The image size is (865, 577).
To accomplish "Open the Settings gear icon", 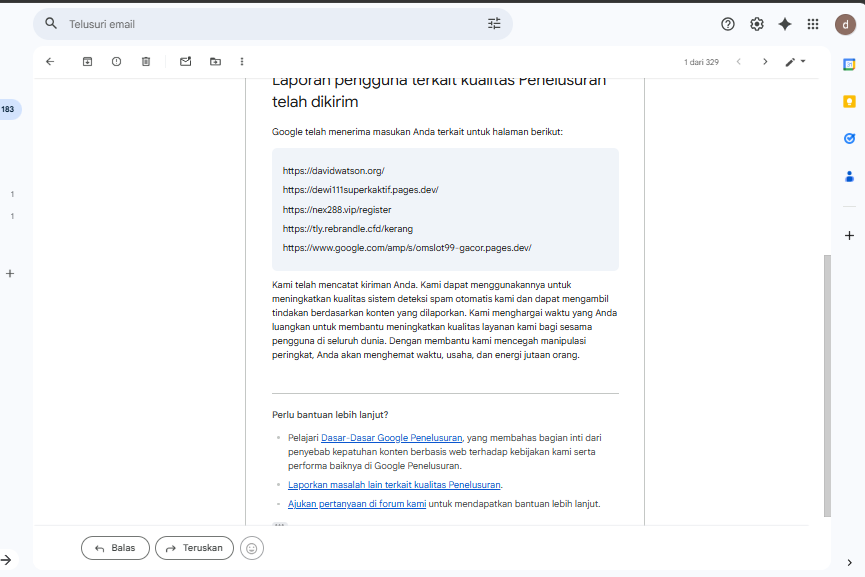I will click(x=756, y=24).
